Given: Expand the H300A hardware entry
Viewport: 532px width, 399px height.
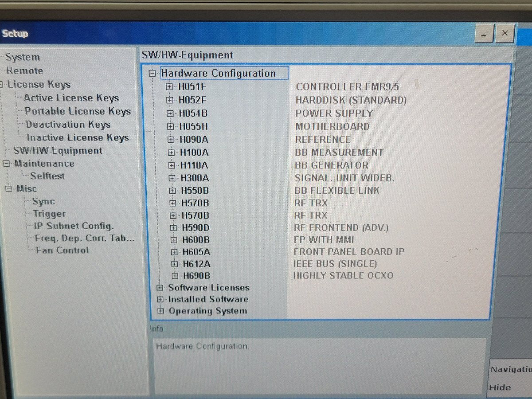Looking at the screenshot, I should (x=172, y=178).
